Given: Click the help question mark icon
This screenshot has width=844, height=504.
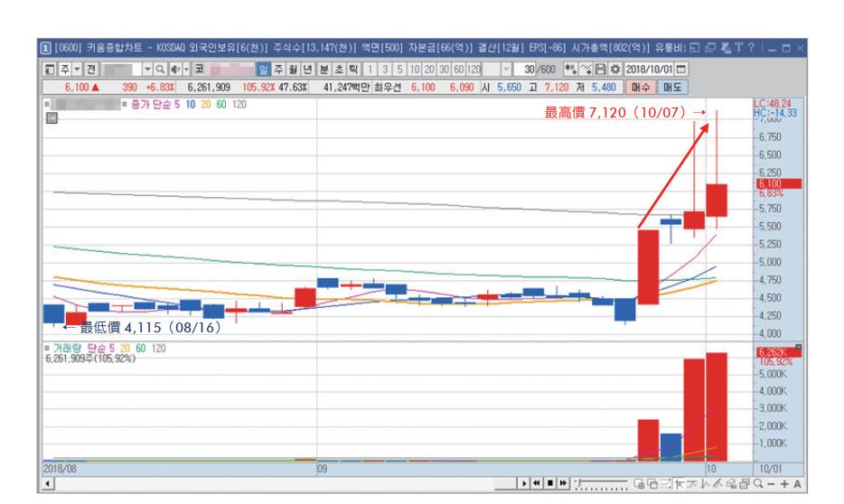Looking at the screenshot, I should (752, 47).
